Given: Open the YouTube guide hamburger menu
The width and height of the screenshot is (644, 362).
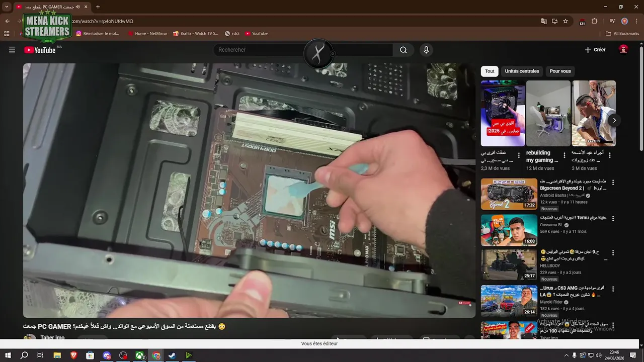Looking at the screenshot, I should coord(12,50).
